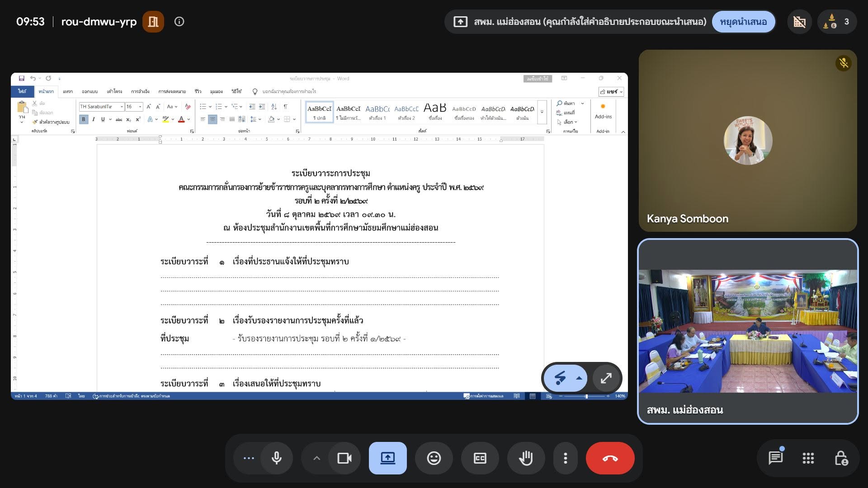Screen dimensions: 868x488
Task: Click the Sort icon in paragraph group
Action: coord(274,107)
